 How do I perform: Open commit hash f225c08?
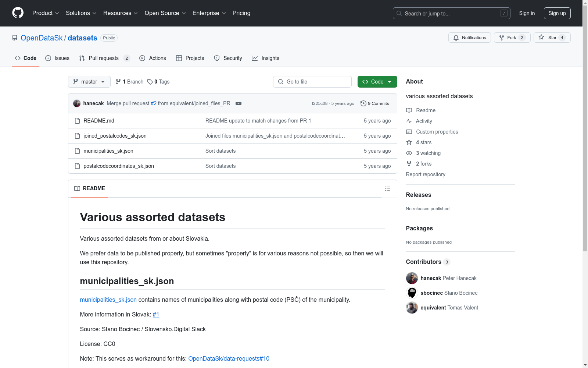coord(319,103)
